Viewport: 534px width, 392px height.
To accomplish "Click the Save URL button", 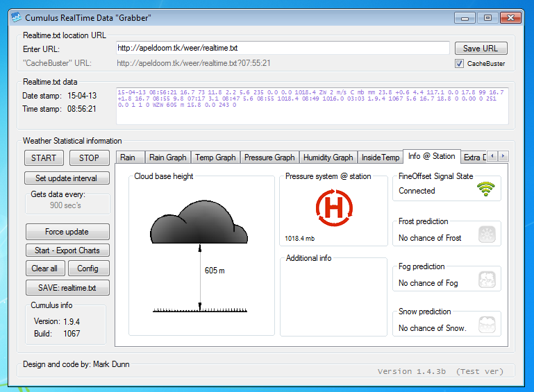I will pyautogui.click(x=481, y=49).
